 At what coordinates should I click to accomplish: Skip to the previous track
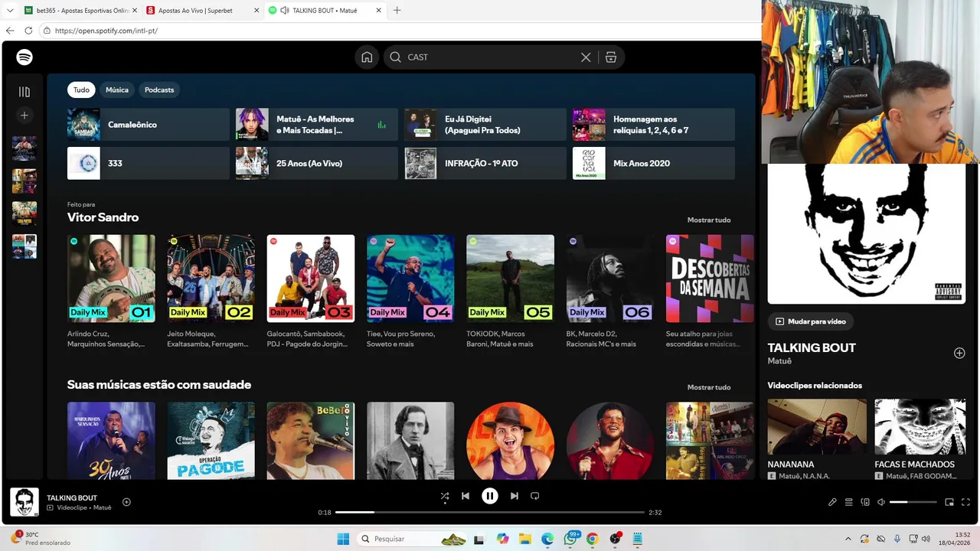(x=465, y=496)
